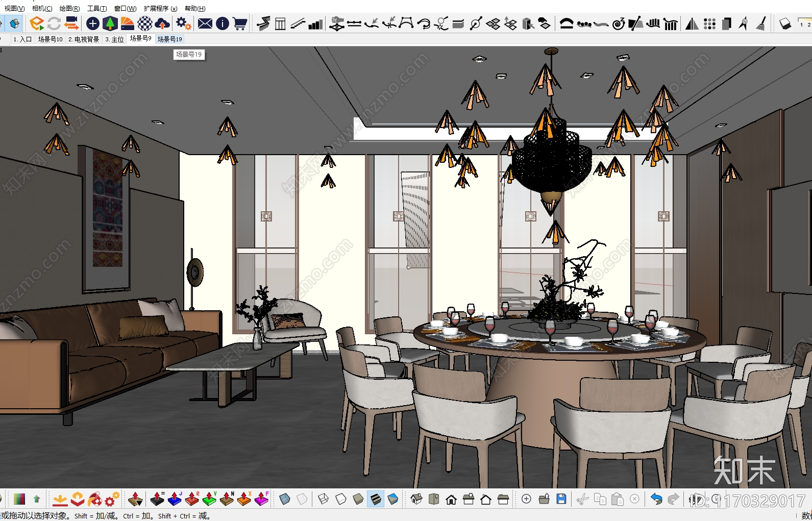Select the green V push-pull icon

pos(210,499)
